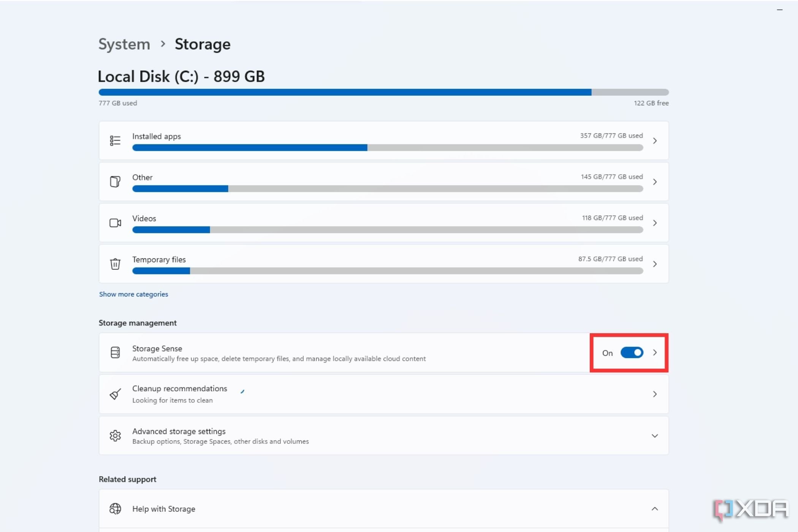Click the Other category icon

tap(115, 182)
